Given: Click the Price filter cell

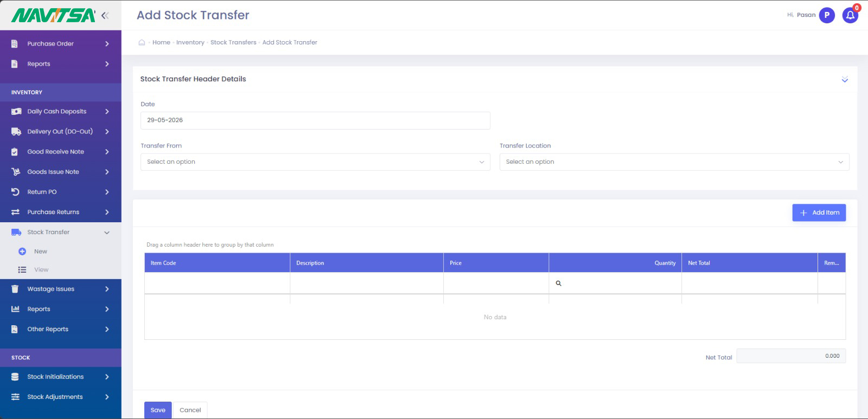Looking at the screenshot, I should [x=496, y=283].
